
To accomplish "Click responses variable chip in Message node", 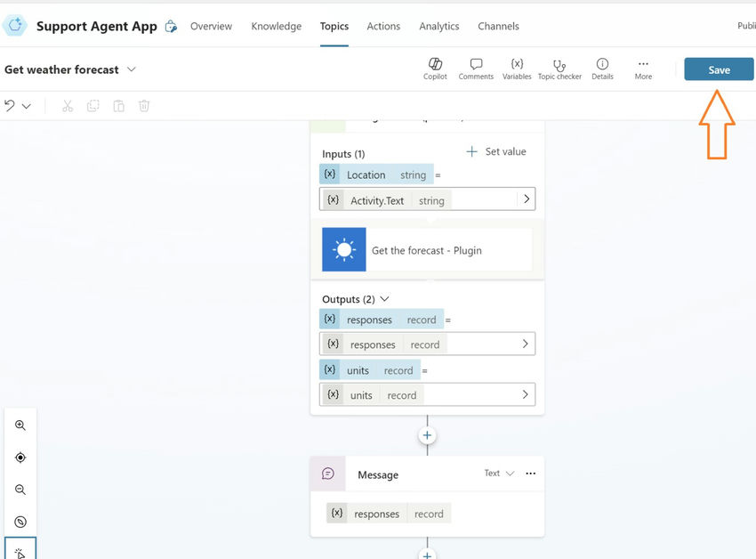I will coord(389,513).
